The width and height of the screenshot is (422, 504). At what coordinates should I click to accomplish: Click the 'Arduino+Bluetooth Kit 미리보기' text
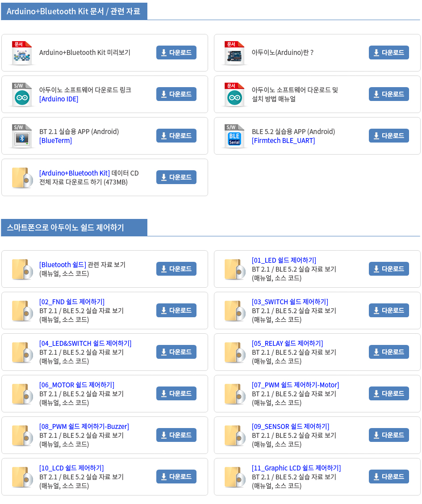pos(85,53)
